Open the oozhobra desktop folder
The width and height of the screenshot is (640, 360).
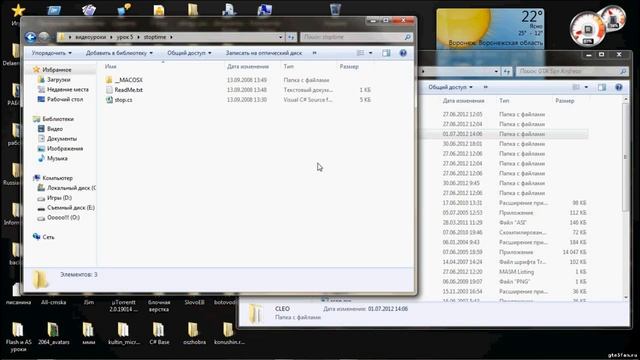tap(194, 334)
